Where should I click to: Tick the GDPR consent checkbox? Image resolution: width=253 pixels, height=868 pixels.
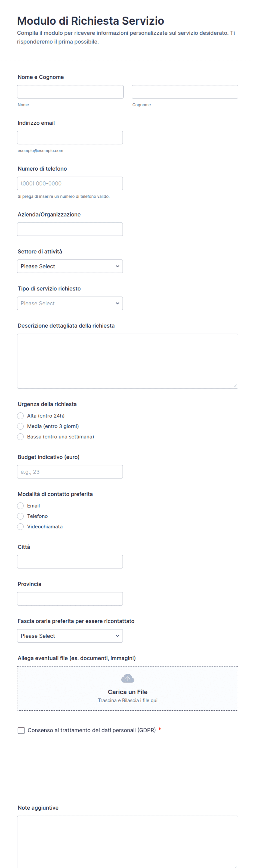(x=21, y=730)
